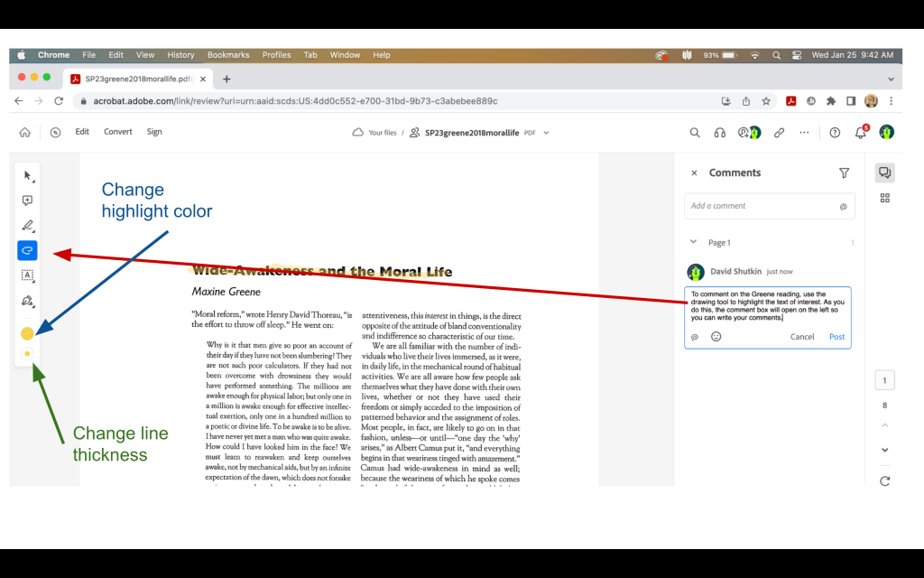Select the freehand drawing tool

pyautogui.click(x=27, y=250)
